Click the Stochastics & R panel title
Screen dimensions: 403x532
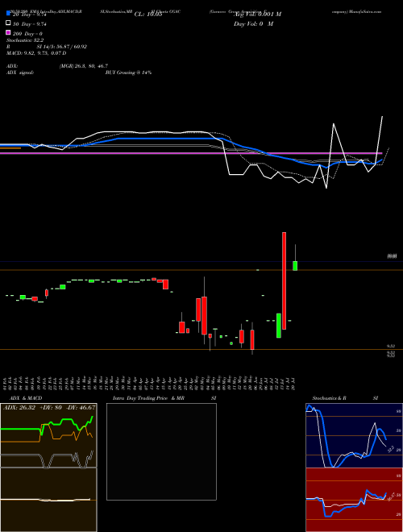tap(329, 398)
